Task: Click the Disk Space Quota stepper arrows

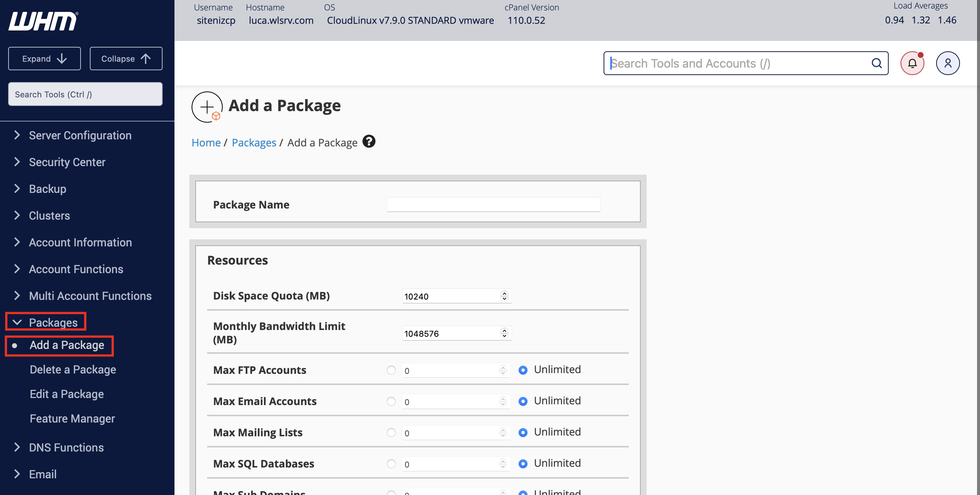Action: pyautogui.click(x=504, y=296)
